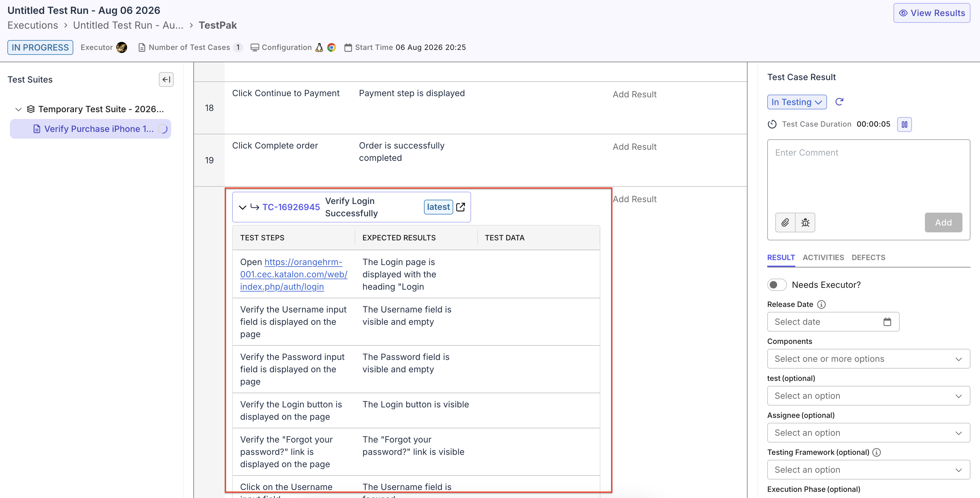Add Result for step 19
The image size is (980, 498).
[x=635, y=147]
